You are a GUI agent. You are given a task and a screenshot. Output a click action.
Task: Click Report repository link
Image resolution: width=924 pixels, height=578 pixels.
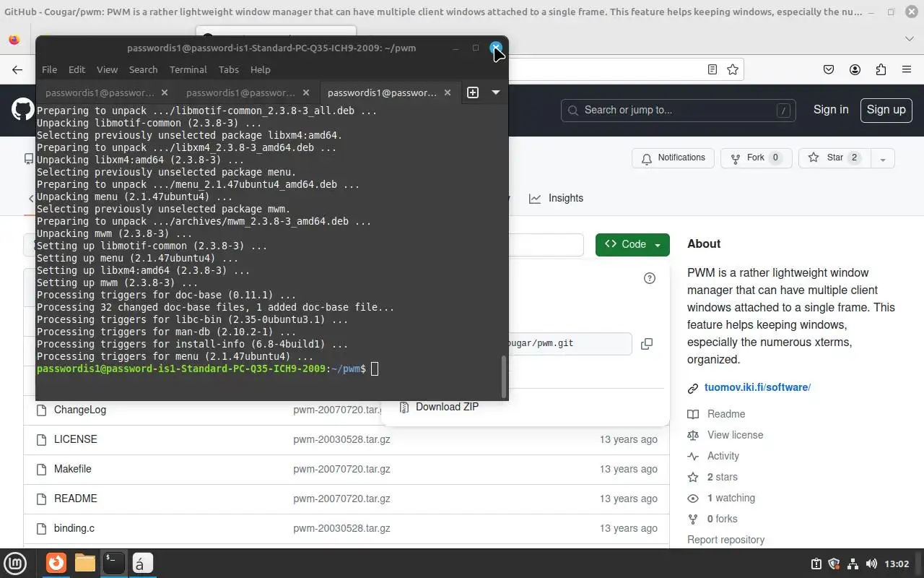[x=725, y=540]
